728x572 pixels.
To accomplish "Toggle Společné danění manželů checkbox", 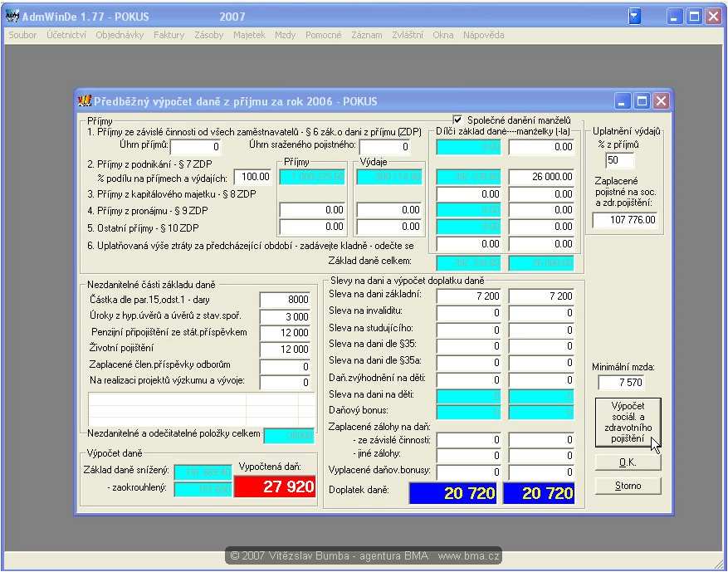I will pos(457,120).
